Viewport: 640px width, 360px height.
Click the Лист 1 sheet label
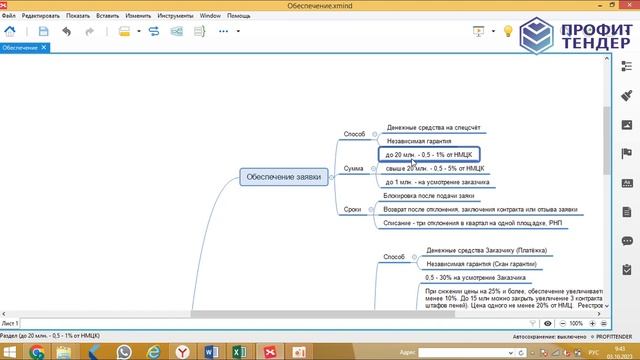pyautogui.click(x=10, y=323)
